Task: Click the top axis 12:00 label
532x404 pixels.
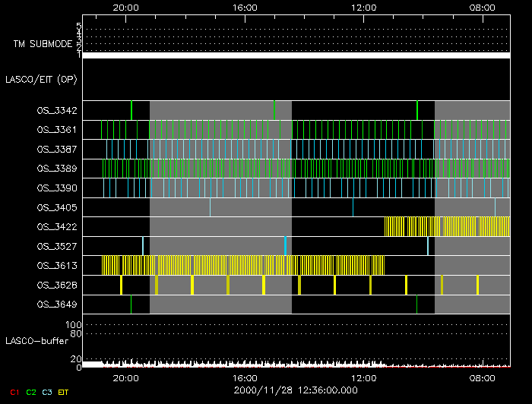Action: tap(364, 8)
